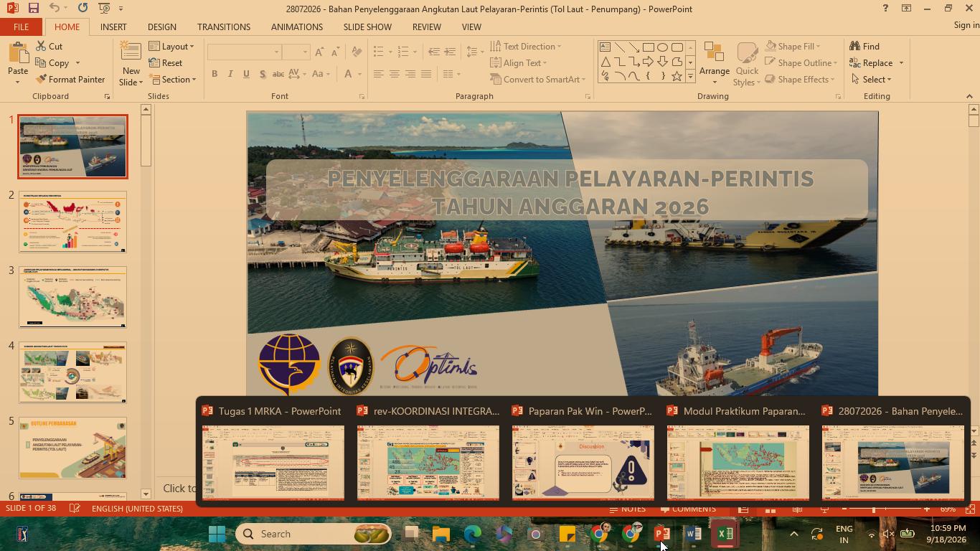Toggle Italic text formatting
Screen dimensions: 980x551
[230, 74]
